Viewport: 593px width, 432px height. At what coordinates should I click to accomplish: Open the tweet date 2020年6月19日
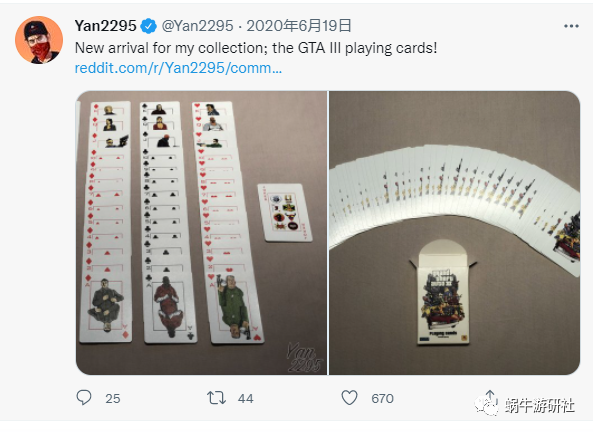(299, 26)
